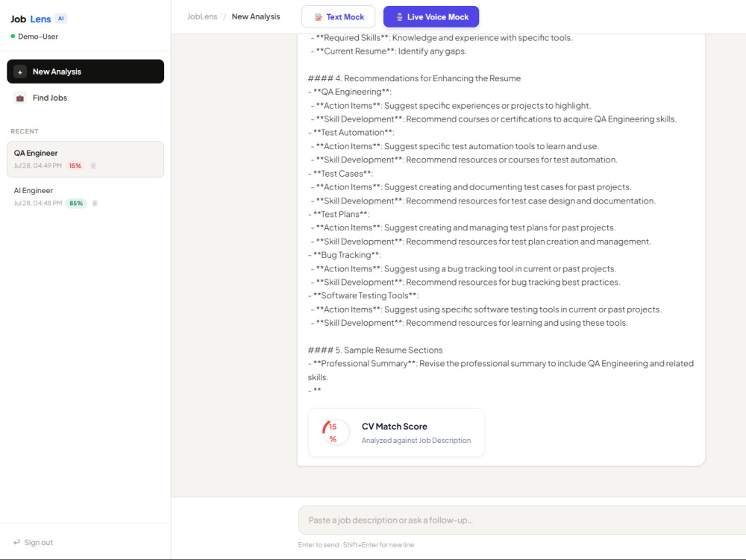This screenshot has height=560, width=746.
Task: Click the document icon on AI Engineer entry
Action: coord(95,204)
